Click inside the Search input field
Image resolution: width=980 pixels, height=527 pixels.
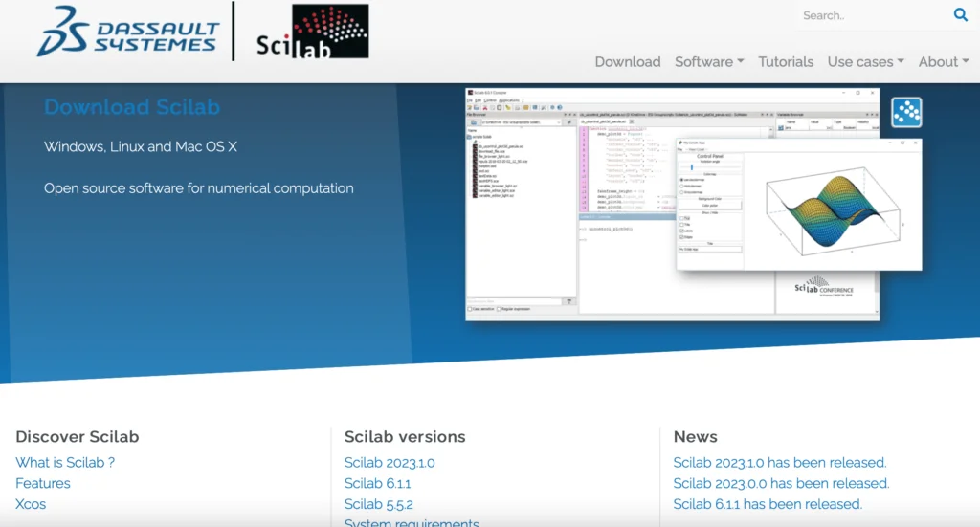[872, 15]
